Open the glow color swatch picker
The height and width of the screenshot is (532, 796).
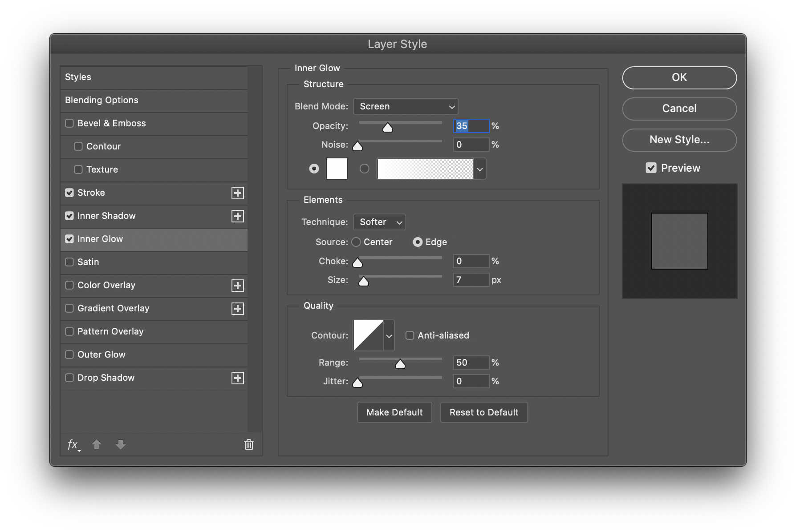click(x=337, y=169)
